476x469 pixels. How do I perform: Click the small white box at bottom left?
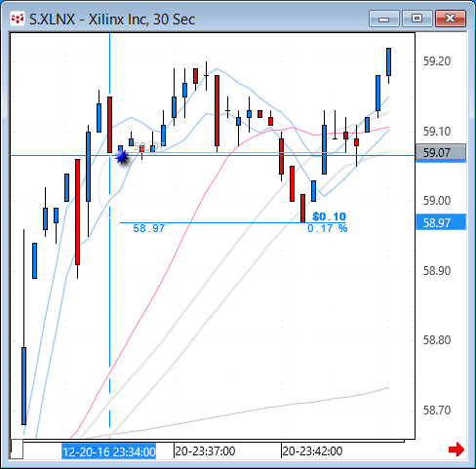click(17, 449)
